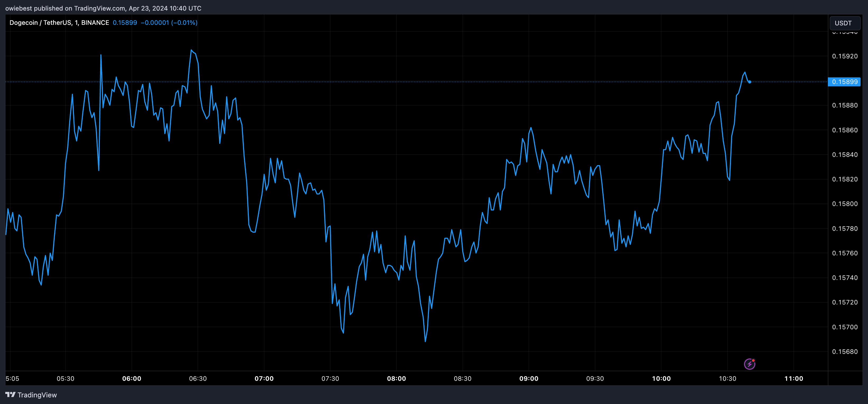Click the 0.15920 price scale label
The width and height of the screenshot is (868, 404).
[845, 56]
